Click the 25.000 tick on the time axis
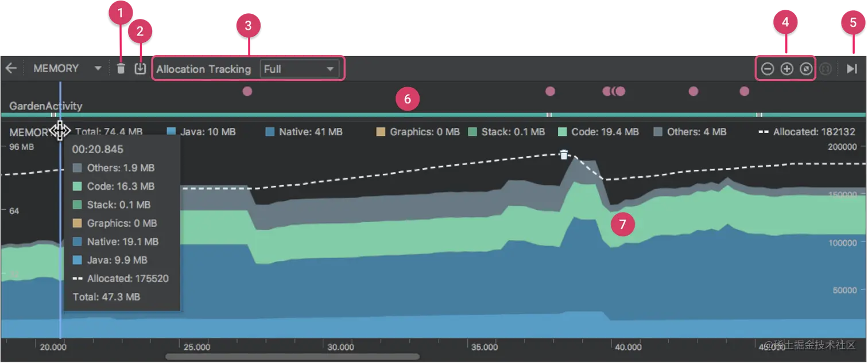Image resolution: width=868 pixels, height=363 pixels. coord(196,347)
